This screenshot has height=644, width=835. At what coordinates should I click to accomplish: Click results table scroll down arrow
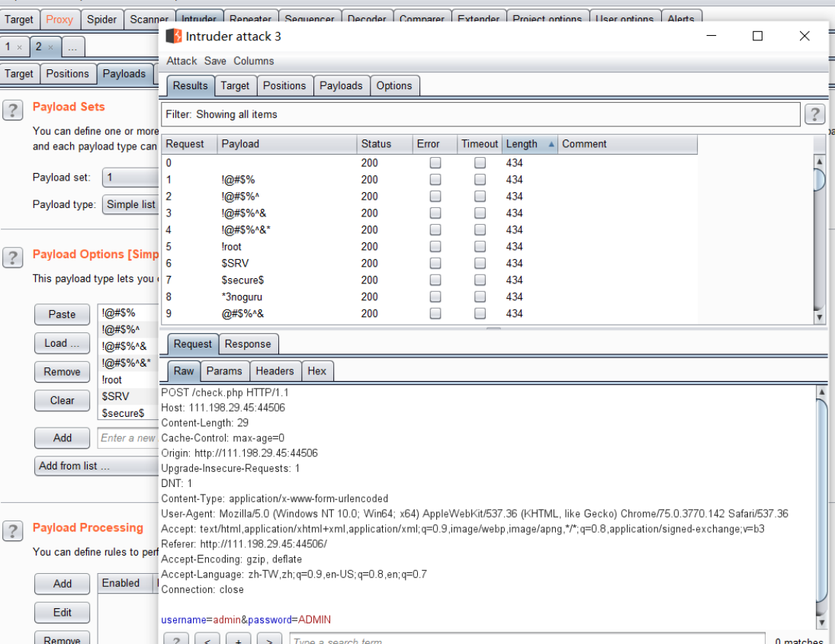pyautogui.click(x=819, y=317)
